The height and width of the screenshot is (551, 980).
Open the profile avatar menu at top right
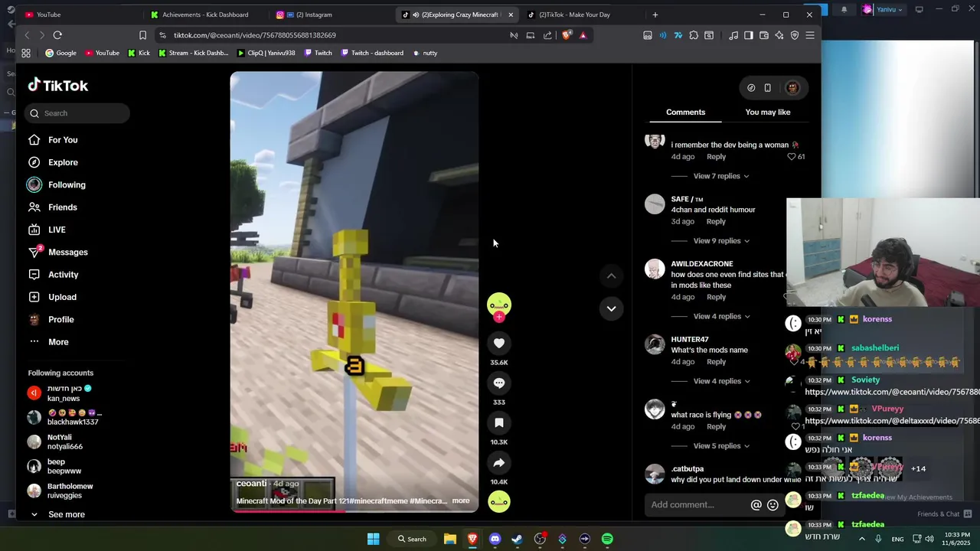[x=792, y=87]
